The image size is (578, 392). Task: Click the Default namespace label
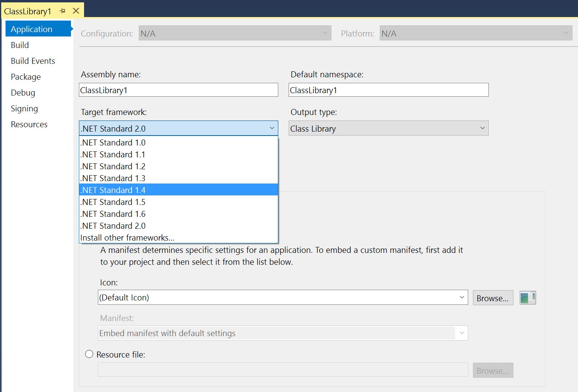327,75
